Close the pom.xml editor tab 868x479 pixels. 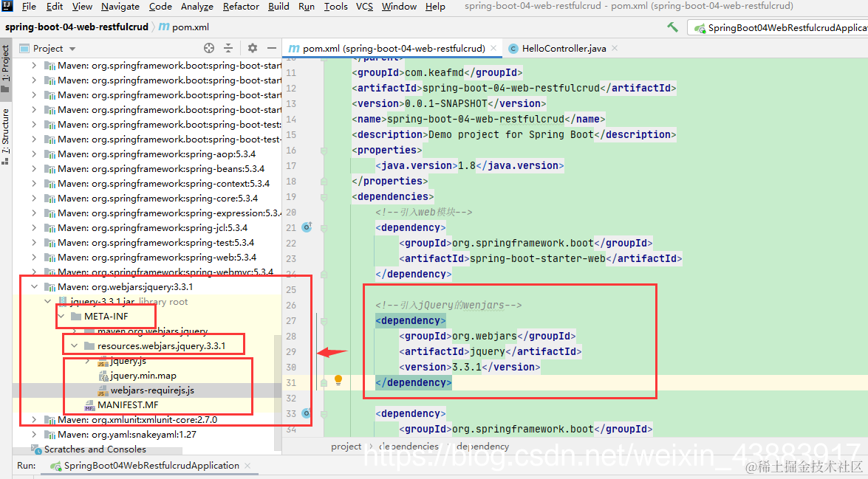click(493, 48)
